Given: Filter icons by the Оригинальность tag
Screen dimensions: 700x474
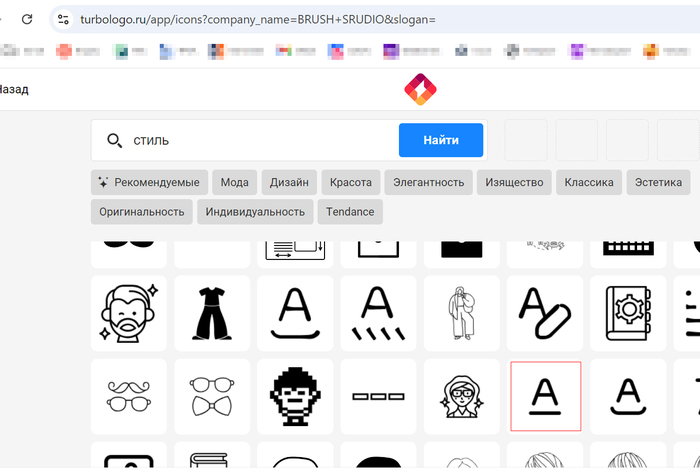Looking at the screenshot, I should point(142,212).
